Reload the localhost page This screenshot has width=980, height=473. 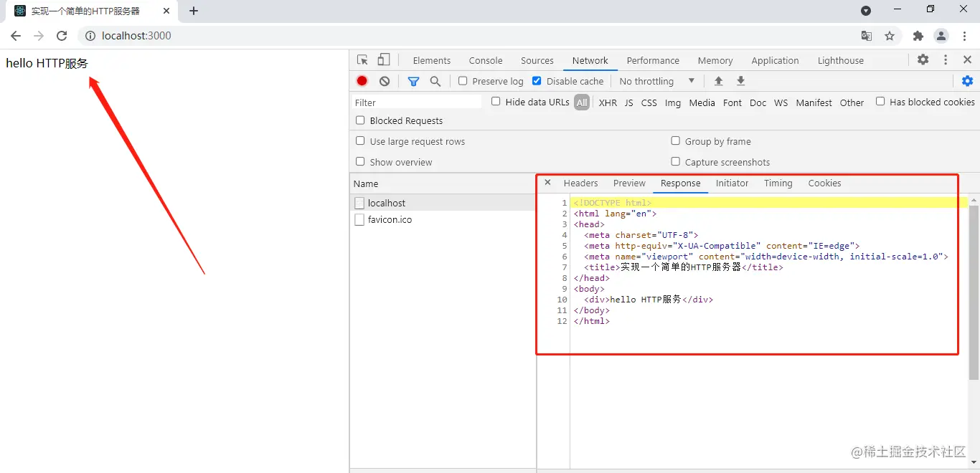(62, 36)
